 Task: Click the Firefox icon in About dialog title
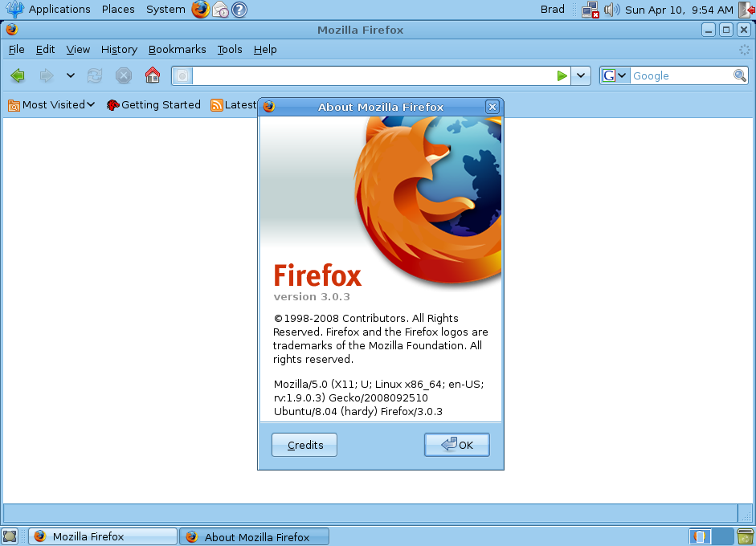(x=269, y=107)
